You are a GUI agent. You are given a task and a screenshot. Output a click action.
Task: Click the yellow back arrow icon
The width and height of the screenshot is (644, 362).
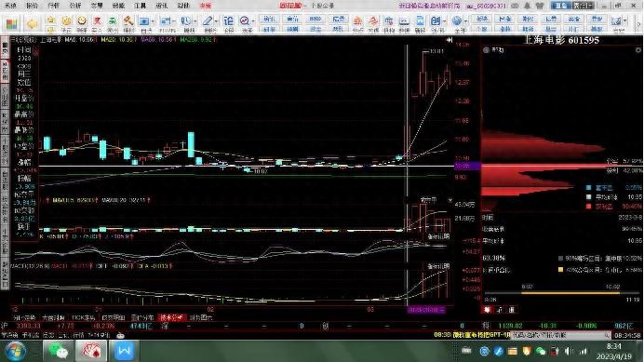click(32, 24)
